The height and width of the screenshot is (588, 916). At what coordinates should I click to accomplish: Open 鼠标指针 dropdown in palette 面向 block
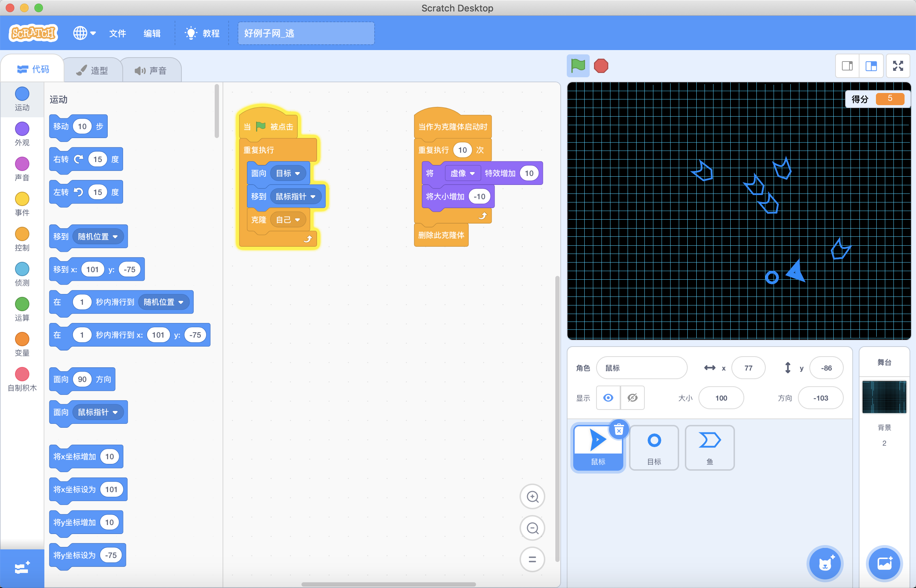click(x=98, y=412)
